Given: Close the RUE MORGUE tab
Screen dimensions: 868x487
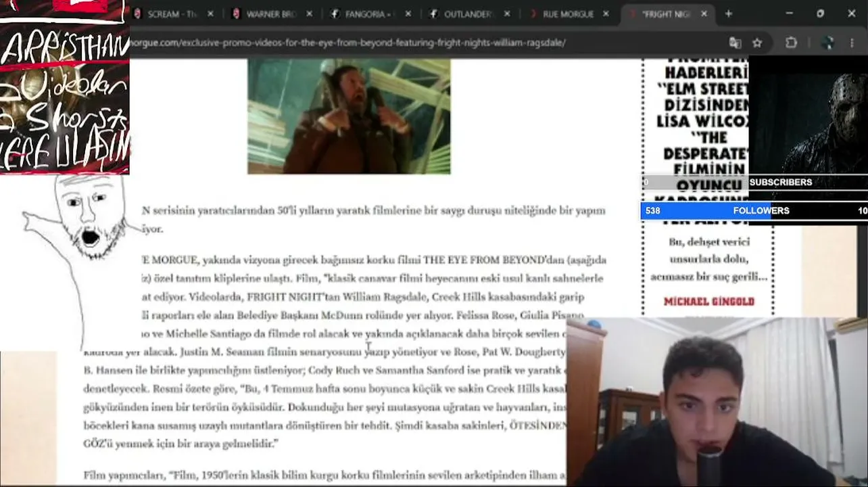Looking at the screenshot, I should tap(606, 14).
